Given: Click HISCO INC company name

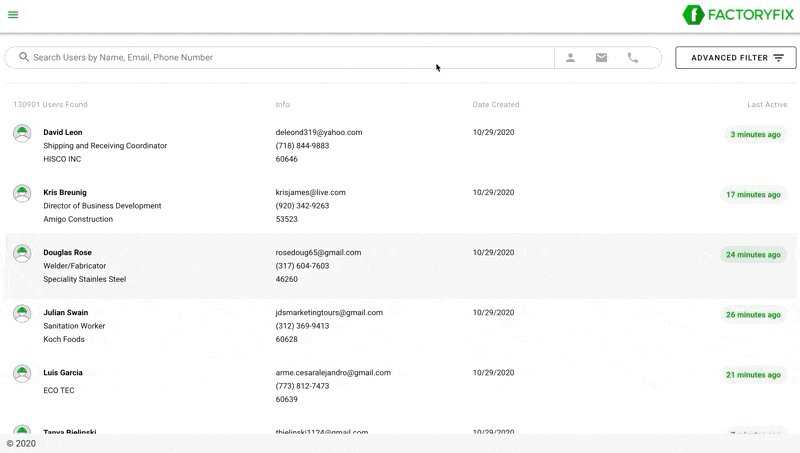Looking at the screenshot, I should (x=62, y=159).
